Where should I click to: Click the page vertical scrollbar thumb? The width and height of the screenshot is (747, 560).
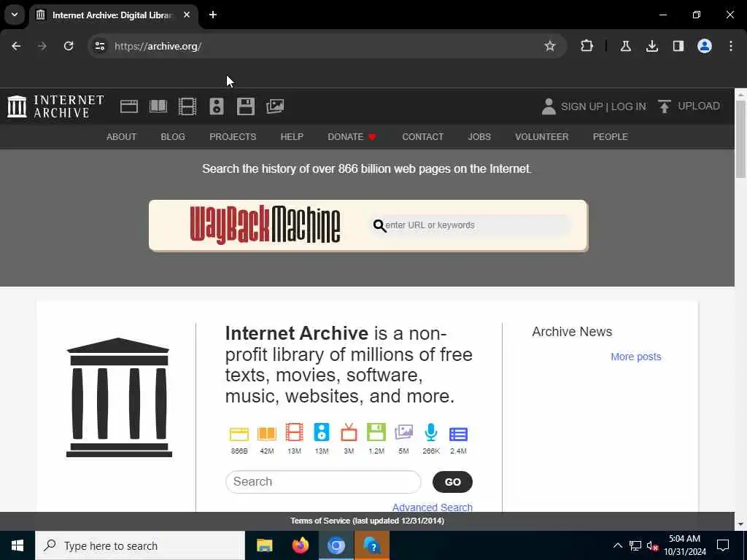741,139
